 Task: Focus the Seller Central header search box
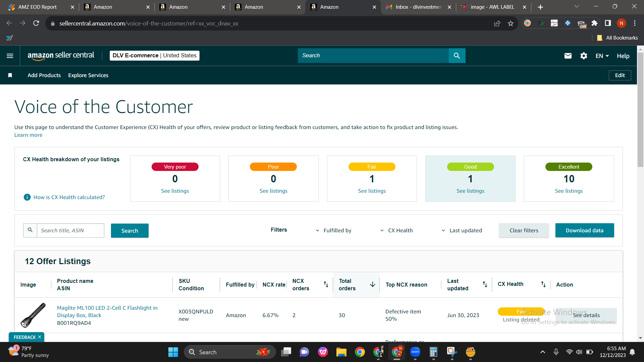tap(373, 56)
